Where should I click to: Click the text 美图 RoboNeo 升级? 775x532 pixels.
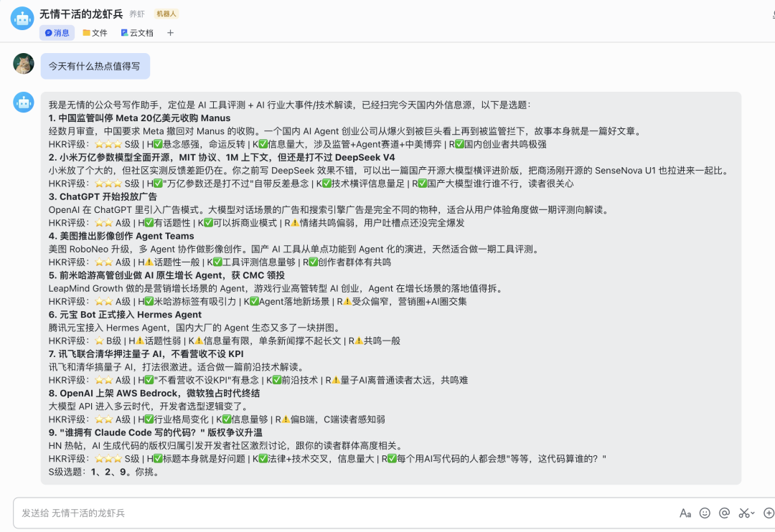pos(293,249)
